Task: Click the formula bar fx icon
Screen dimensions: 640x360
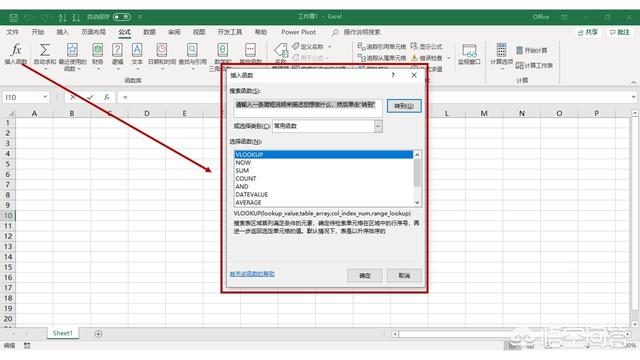Action: [x=107, y=97]
